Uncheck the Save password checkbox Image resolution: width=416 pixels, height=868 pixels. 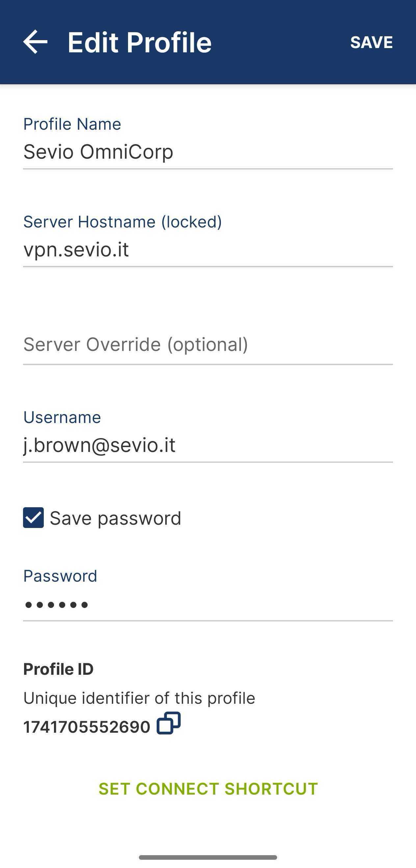(33, 517)
